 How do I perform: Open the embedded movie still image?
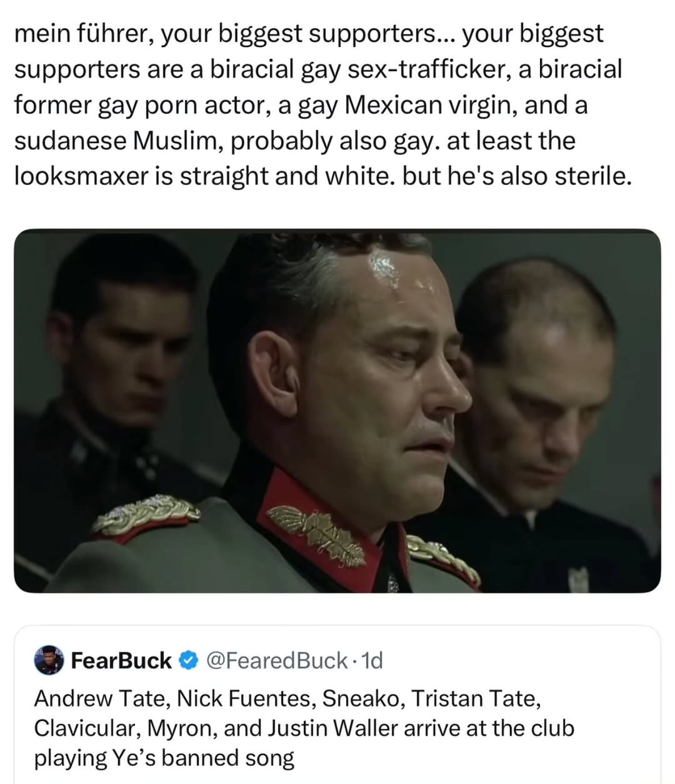[337, 411]
